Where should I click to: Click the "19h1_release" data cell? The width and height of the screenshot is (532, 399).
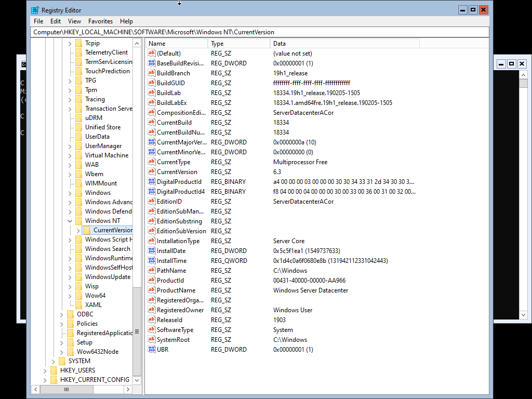point(290,73)
